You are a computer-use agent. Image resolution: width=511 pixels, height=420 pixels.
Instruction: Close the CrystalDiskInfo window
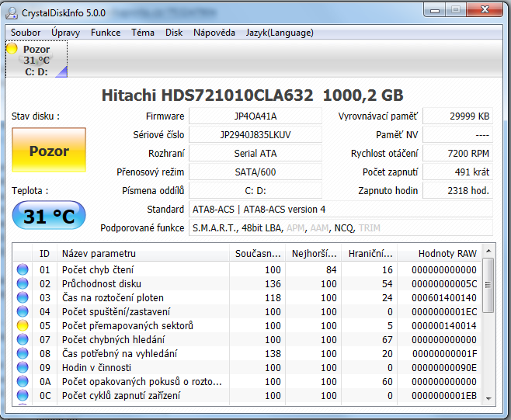pyautogui.click(x=485, y=10)
